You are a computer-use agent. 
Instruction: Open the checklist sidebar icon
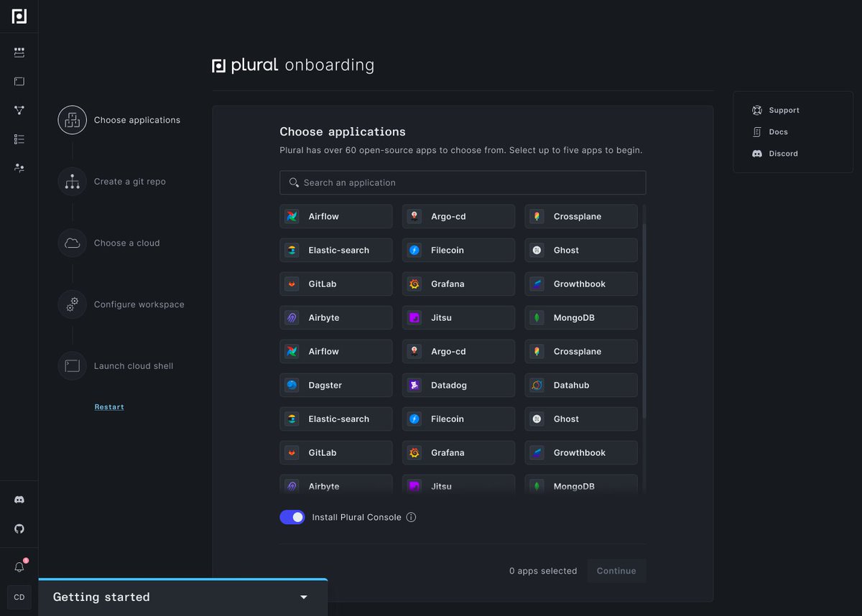point(19,139)
